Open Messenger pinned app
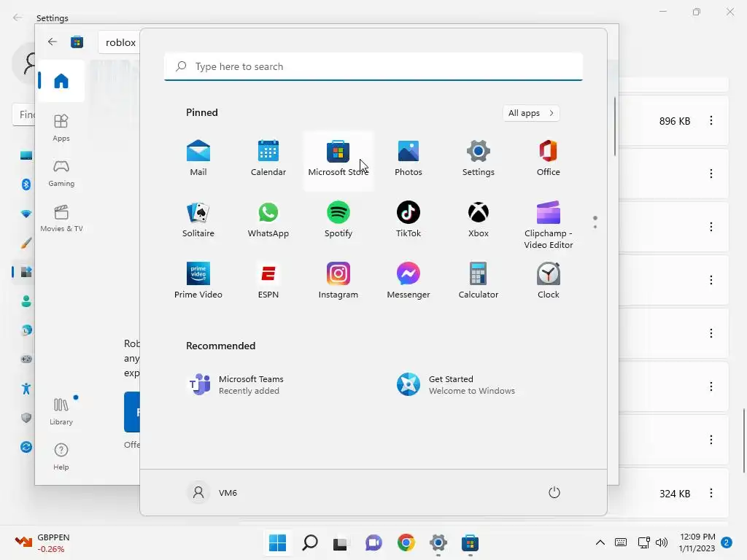Screen dimensions: 747x560 [x=409, y=281]
